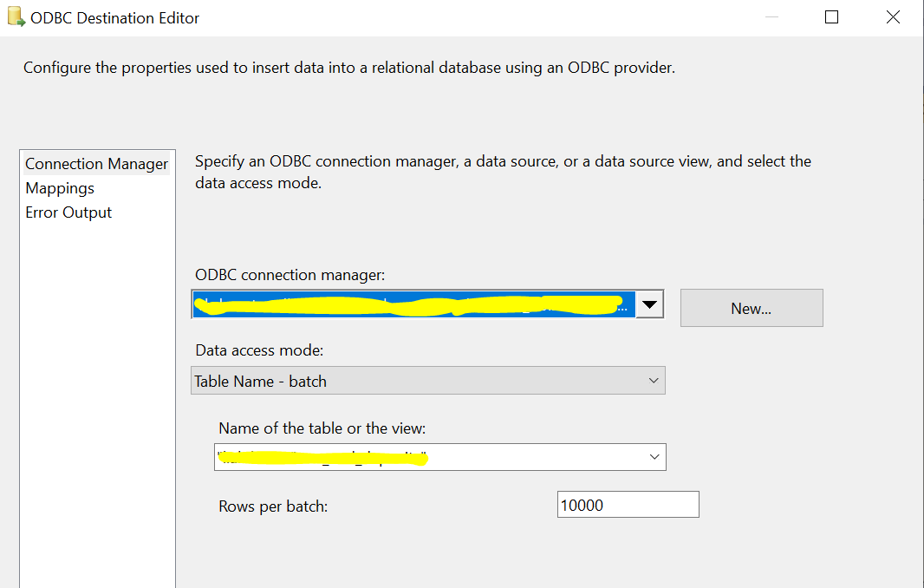Close the ODBC Destination Editor window
The width and height of the screenshot is (924, 588).
[x=893, y=17]
